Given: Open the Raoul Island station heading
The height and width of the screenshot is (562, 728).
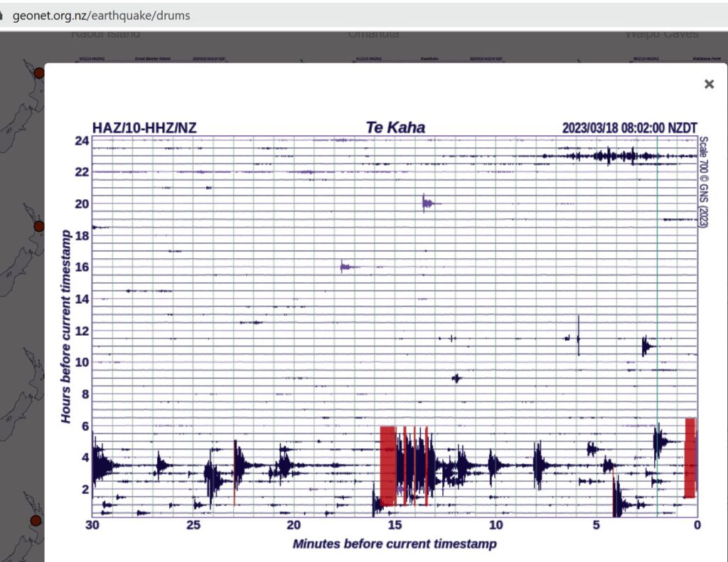Looking at the screenshot, I should 105,34.
